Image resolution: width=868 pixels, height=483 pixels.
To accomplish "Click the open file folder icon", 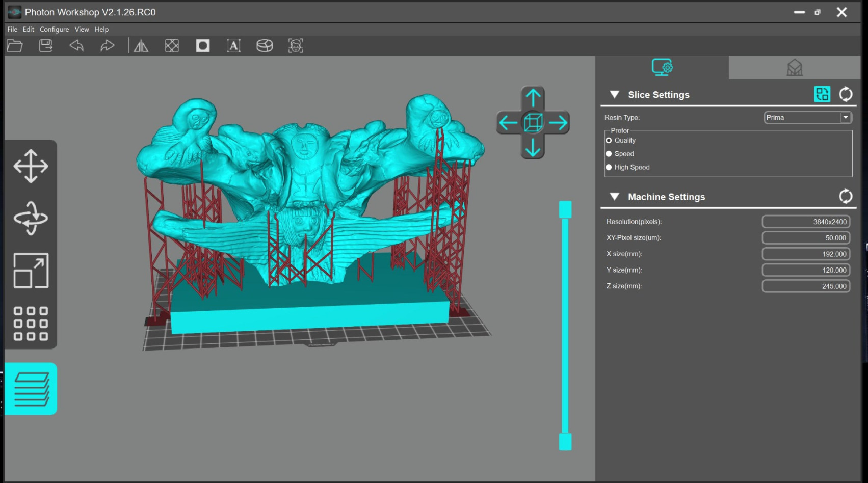I will point(15,46).
